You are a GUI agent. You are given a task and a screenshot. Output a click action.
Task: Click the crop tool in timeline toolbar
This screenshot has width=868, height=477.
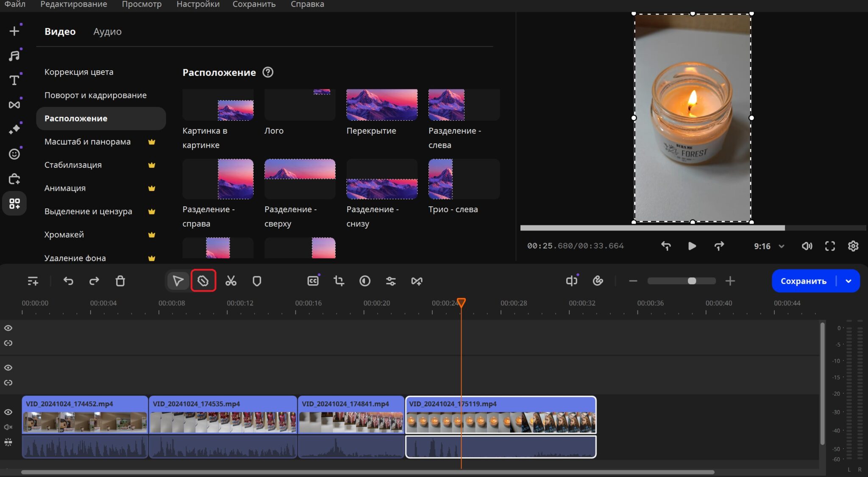coord(339,281)
